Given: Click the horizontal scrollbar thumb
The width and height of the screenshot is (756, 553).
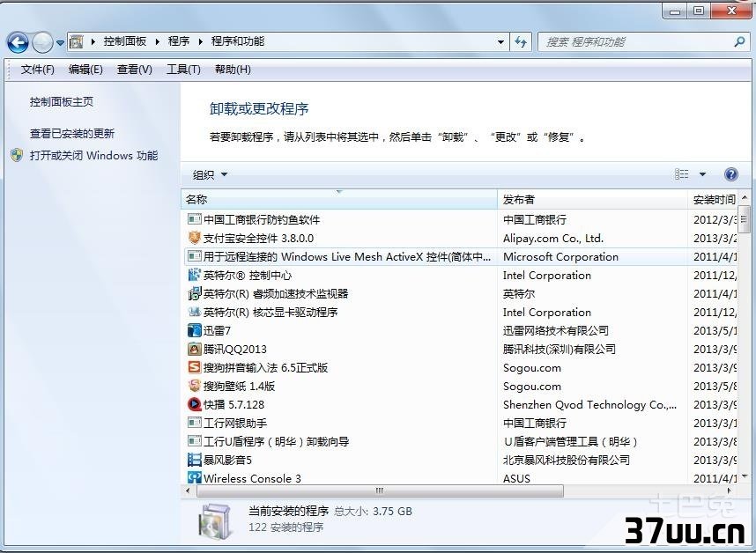Looking at the screenshot, I should pos(380,490).
